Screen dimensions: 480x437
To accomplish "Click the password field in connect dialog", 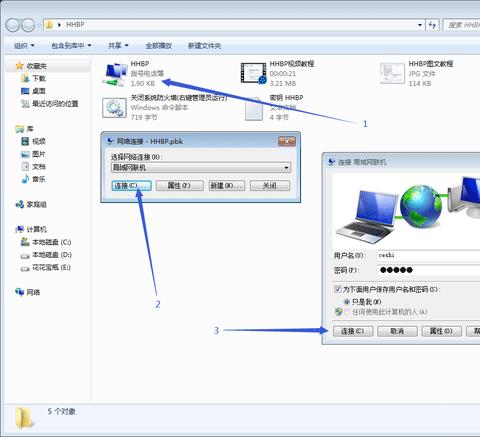I will (429, 270).
